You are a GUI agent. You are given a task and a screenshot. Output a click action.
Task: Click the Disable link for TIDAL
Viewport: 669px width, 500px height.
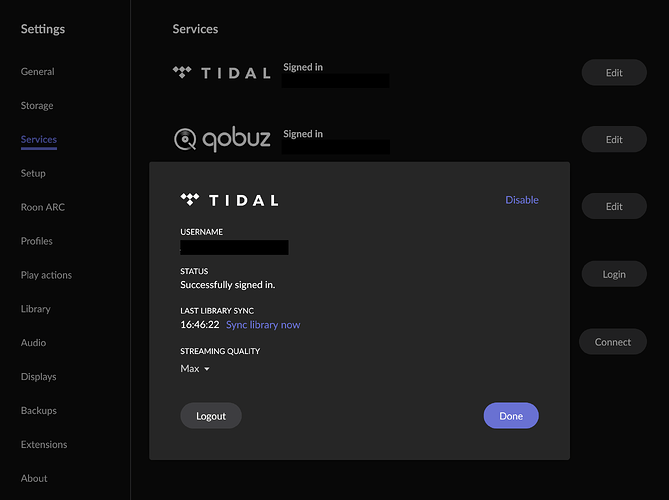coord(521,200)
